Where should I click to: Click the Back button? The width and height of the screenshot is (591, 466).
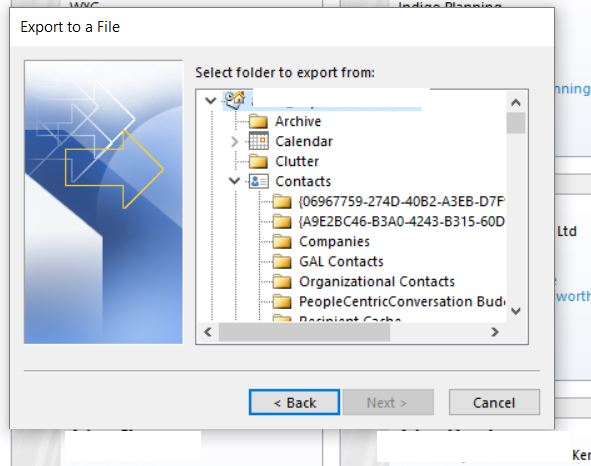[x=294, y=403]
